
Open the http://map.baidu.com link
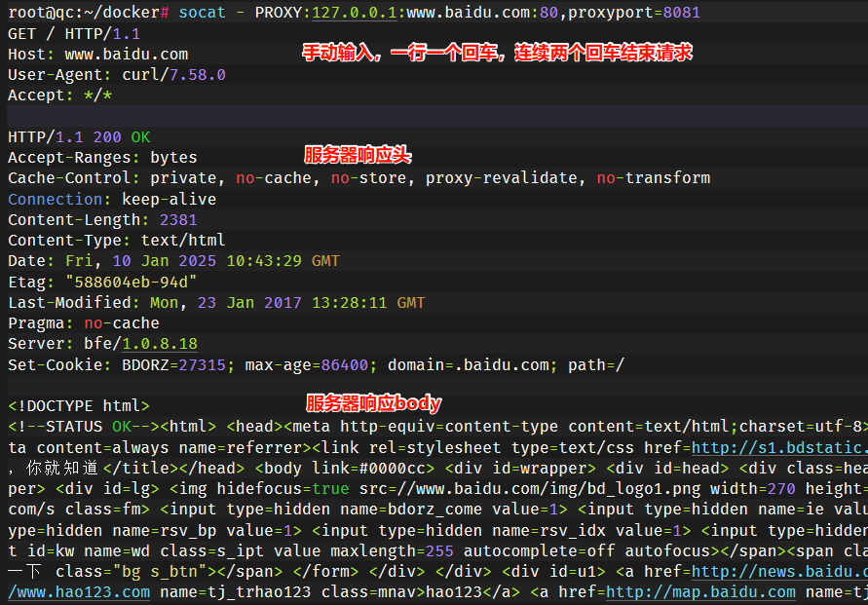coord(700,591)
